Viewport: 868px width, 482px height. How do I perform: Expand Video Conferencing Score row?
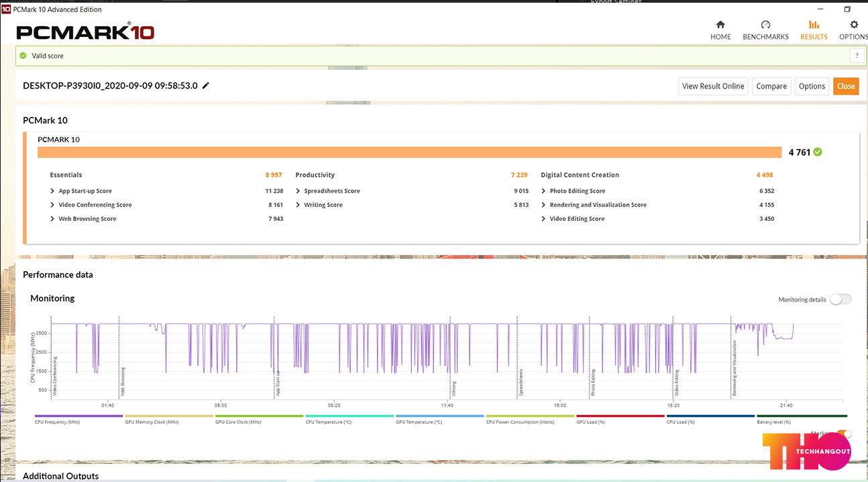coord(52,205)
